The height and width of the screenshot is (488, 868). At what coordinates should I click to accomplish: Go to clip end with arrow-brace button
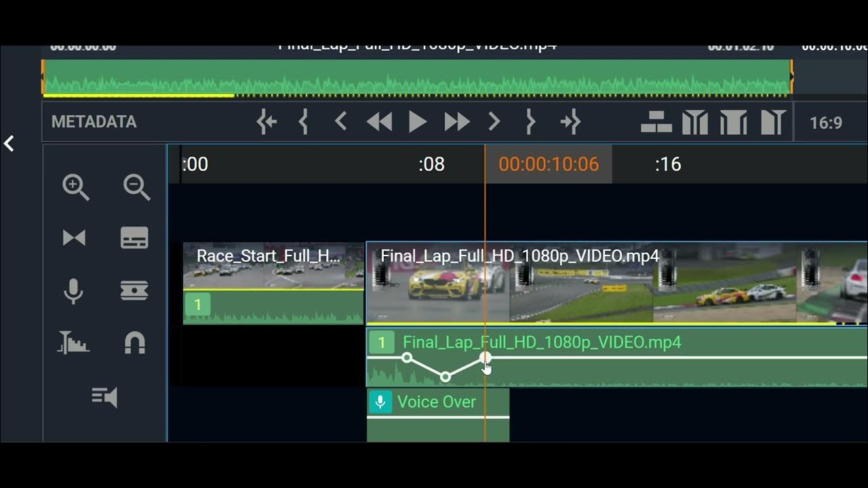570,122
